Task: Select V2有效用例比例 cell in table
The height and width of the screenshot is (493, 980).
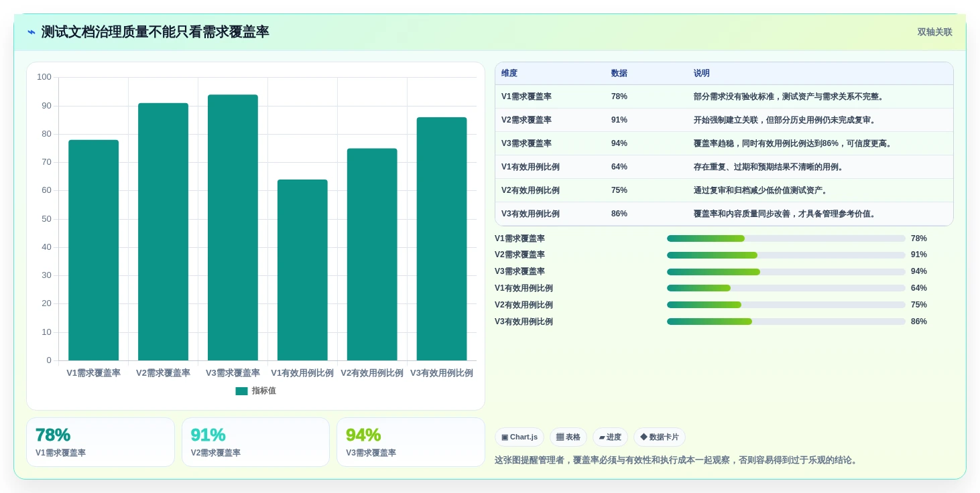Action: (x=530, y=191)
